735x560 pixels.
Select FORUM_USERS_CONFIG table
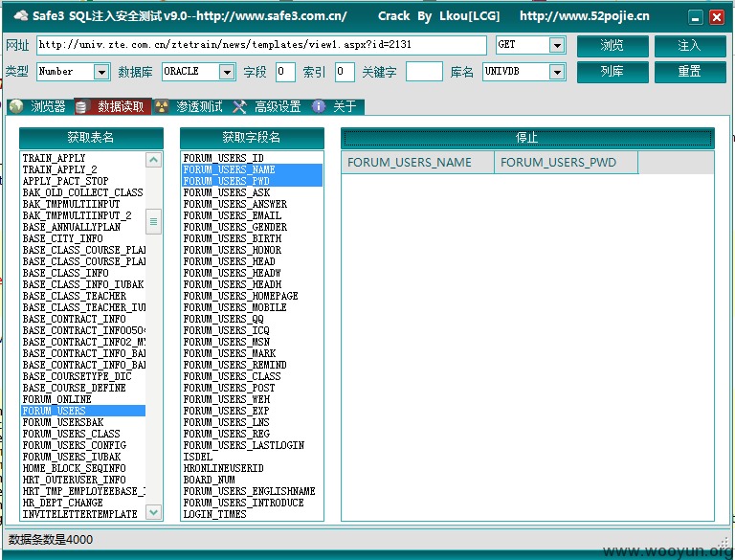(83, 445)
